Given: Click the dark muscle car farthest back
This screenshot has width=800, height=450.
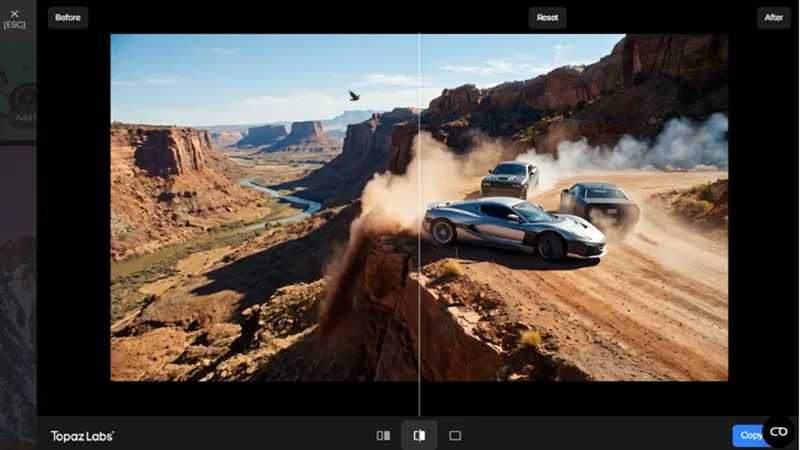Looking at the screenshot, I should coord(510,179).
